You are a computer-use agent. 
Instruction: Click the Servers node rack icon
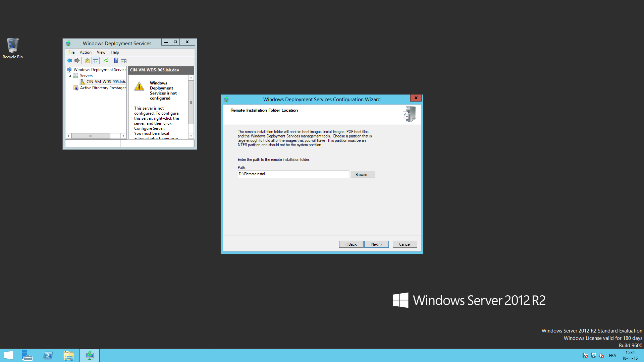tap(76, 76)
